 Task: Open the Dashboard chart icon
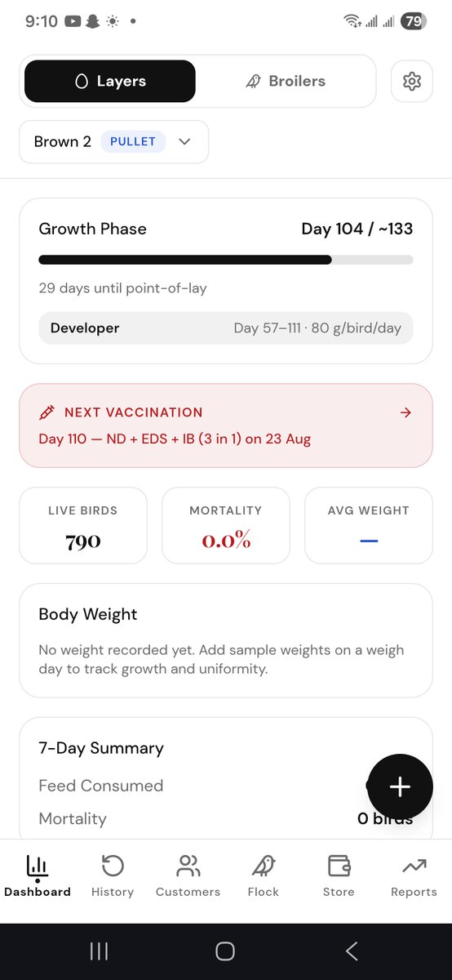pos(38,866)
